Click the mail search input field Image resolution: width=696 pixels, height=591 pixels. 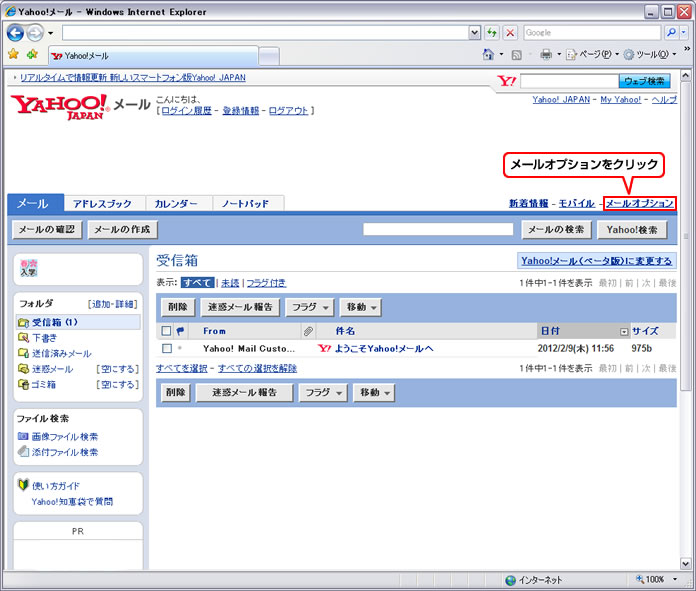pyautogui.click(x=438, y=230)
